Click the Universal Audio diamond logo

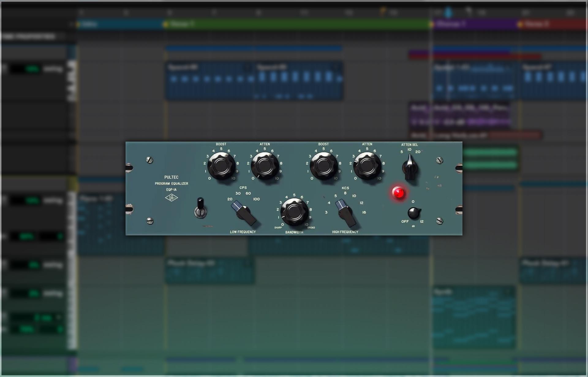[x=171, y=198]
